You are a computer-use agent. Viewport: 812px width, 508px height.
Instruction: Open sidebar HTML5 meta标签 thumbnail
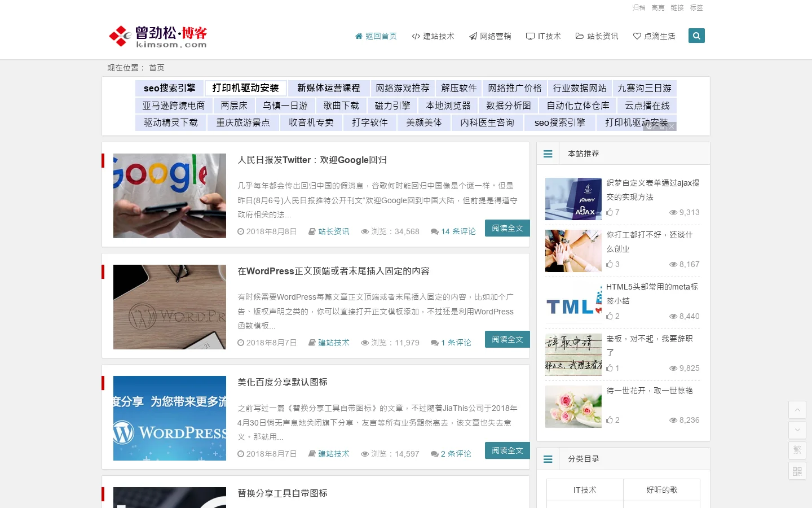573,303
